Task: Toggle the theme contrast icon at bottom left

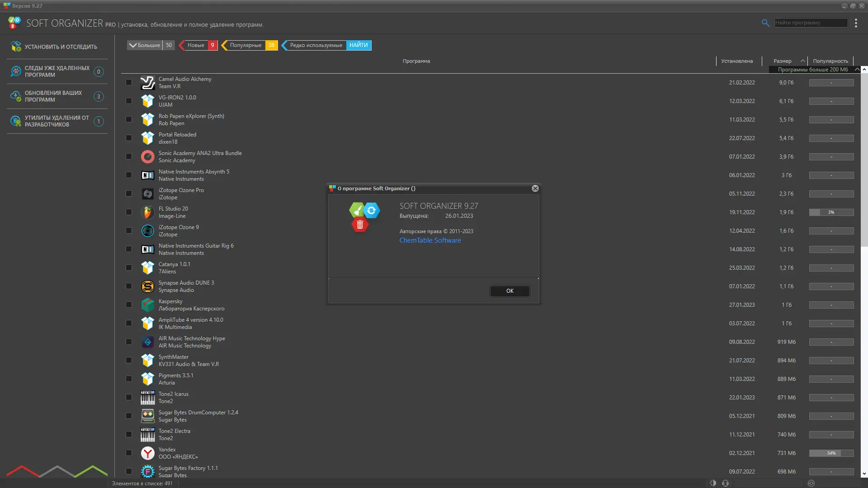Action: tap(713, 483)
